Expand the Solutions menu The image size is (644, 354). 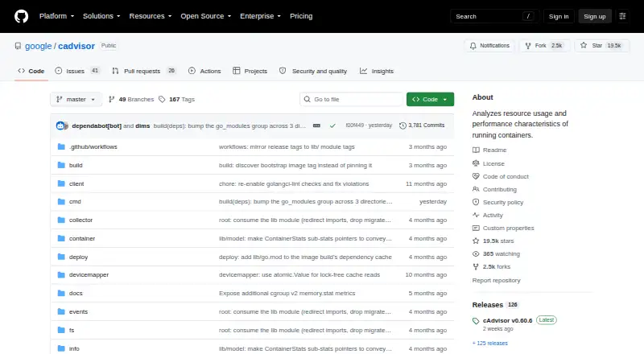click(101, 16)
